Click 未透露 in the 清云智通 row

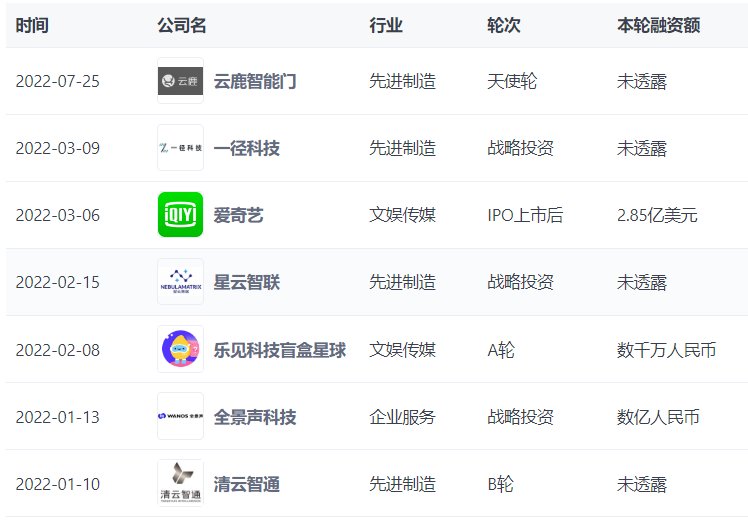tap(642, 484)
